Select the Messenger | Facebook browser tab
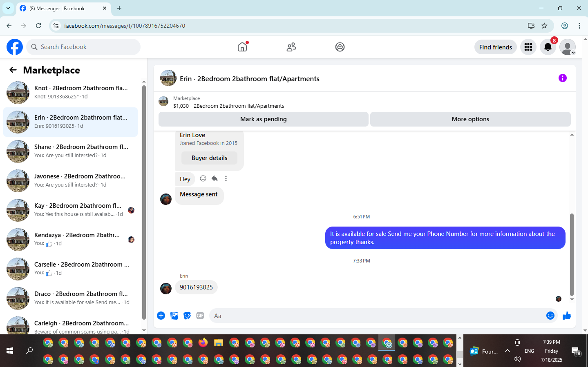This screenshot has width=588, height=367. [63, 8]
